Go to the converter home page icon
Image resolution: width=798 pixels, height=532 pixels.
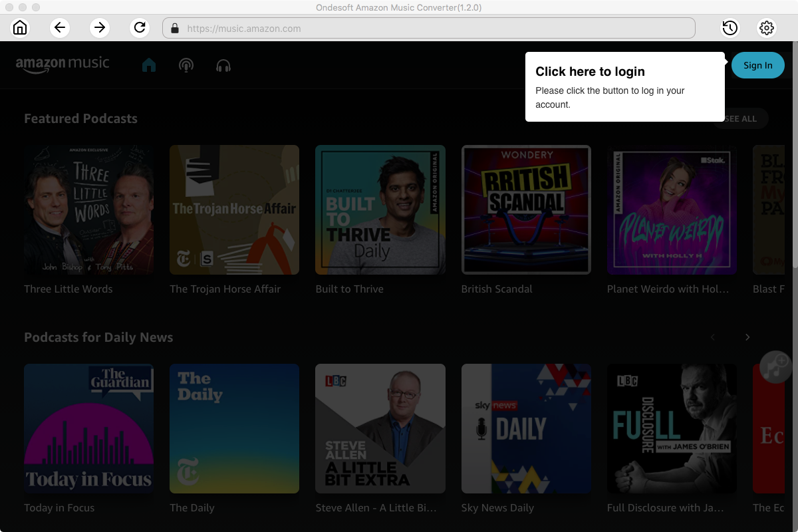20,28
